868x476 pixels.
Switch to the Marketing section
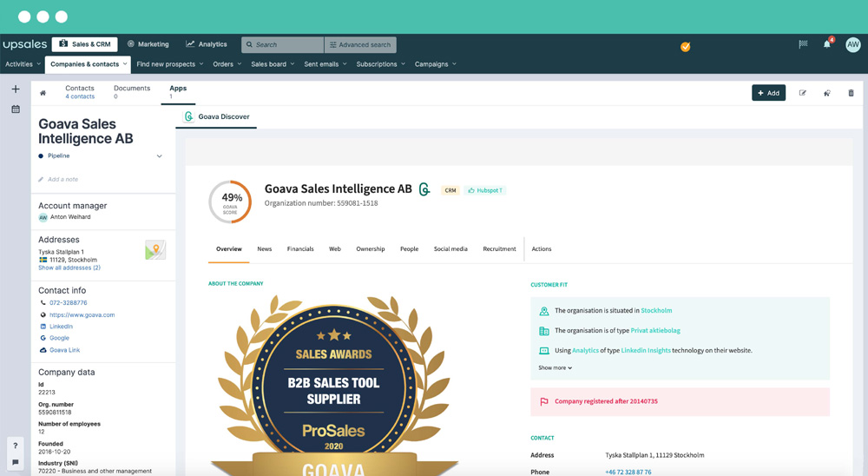tap(148, 44)
